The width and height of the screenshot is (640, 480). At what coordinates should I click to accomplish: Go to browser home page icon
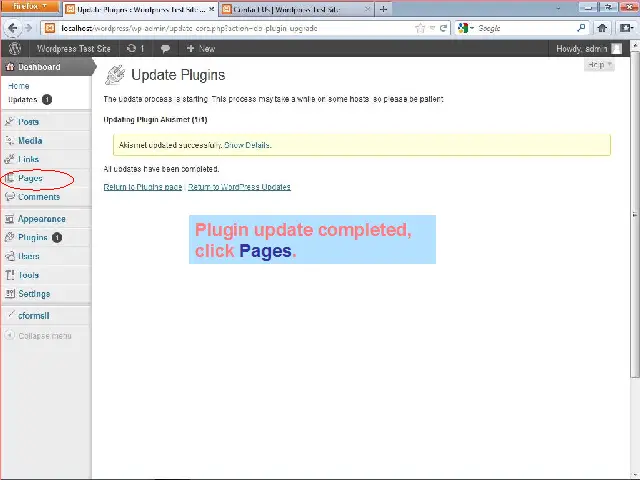point(602,28)
